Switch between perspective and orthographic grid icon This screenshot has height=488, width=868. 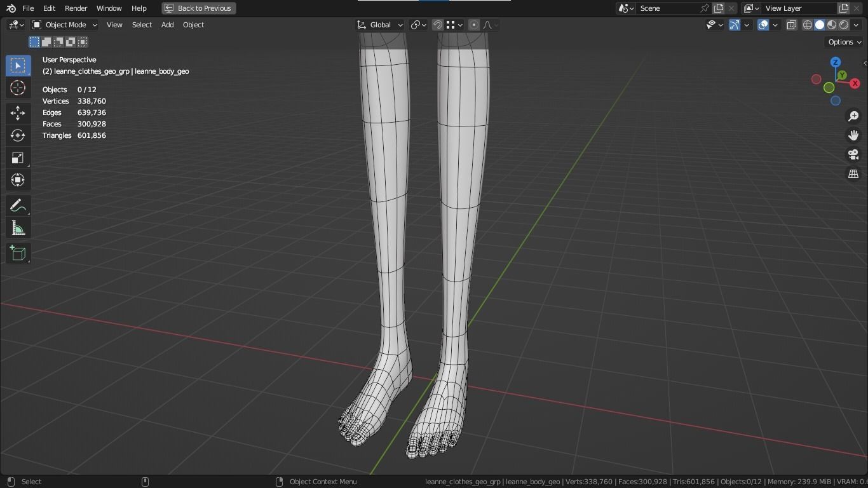coord(853,173)
